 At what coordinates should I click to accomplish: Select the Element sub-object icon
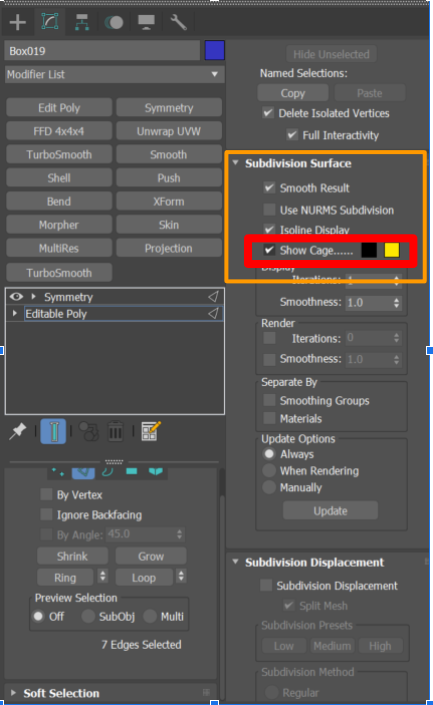[x=156, y=472]
